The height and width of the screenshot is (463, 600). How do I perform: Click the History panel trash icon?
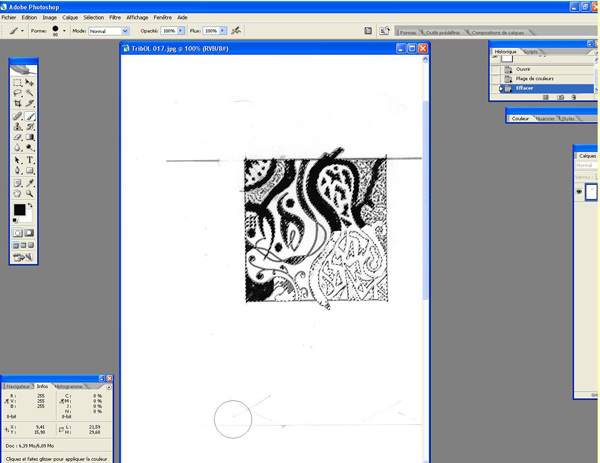pyautogui.click(x=574, y=97)
